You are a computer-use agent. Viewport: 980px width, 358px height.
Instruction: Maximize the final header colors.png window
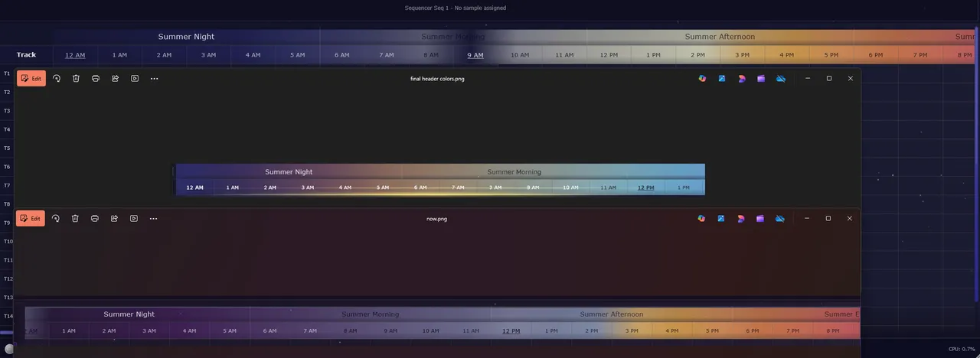[828, 78]
